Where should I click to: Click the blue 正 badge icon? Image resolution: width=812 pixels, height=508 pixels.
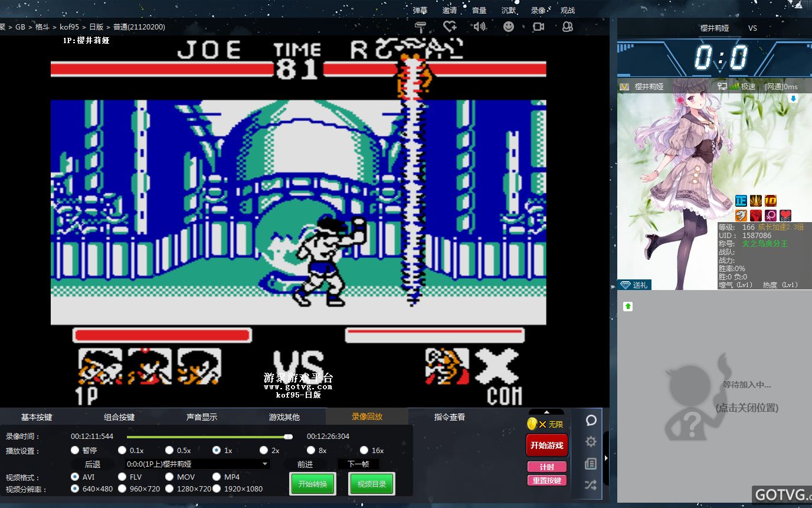click(x=741, y=201)
